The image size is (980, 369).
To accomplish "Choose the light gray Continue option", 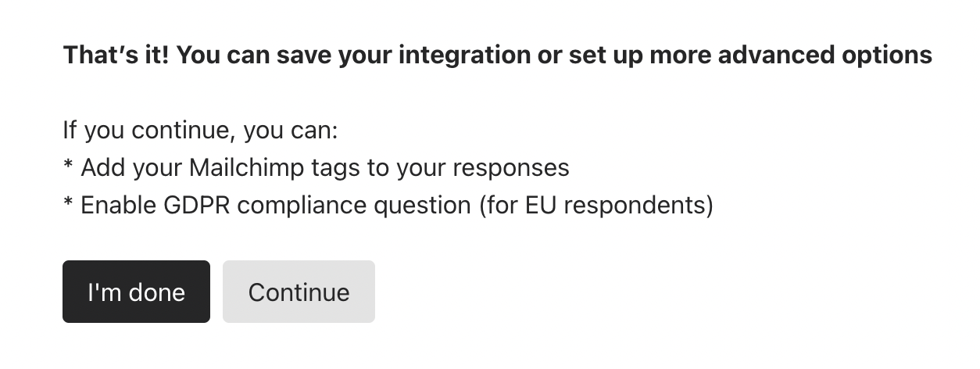I will click(299, 292).
